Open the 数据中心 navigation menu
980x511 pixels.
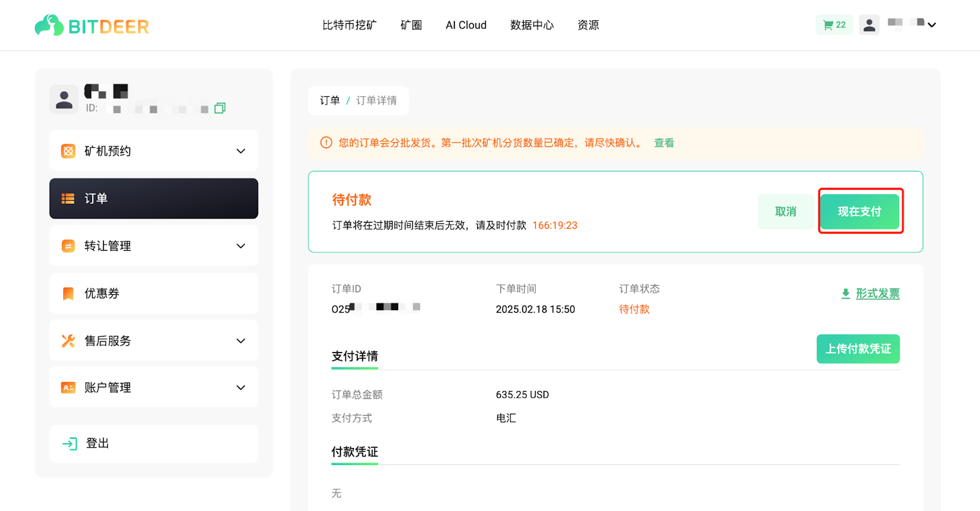pos(532,25)
